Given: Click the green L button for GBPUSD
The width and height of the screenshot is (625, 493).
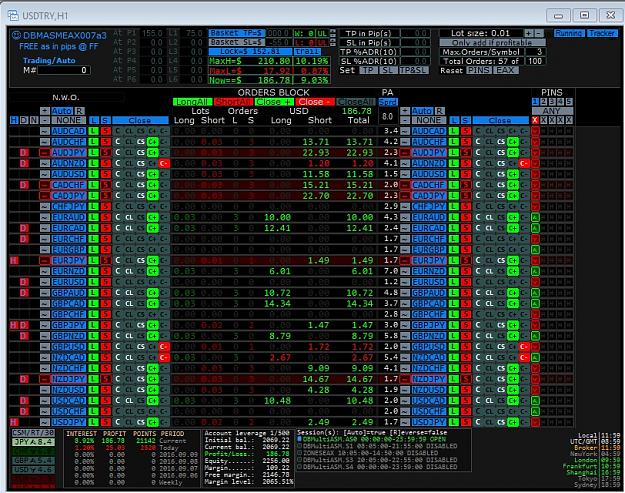Looking at the screenshot, I should pos(93,347).
